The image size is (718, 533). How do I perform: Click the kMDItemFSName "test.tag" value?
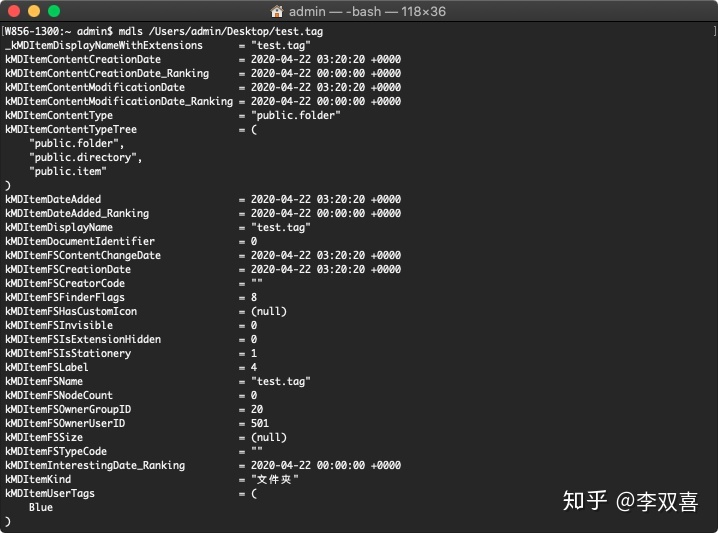tap(281, 381)
